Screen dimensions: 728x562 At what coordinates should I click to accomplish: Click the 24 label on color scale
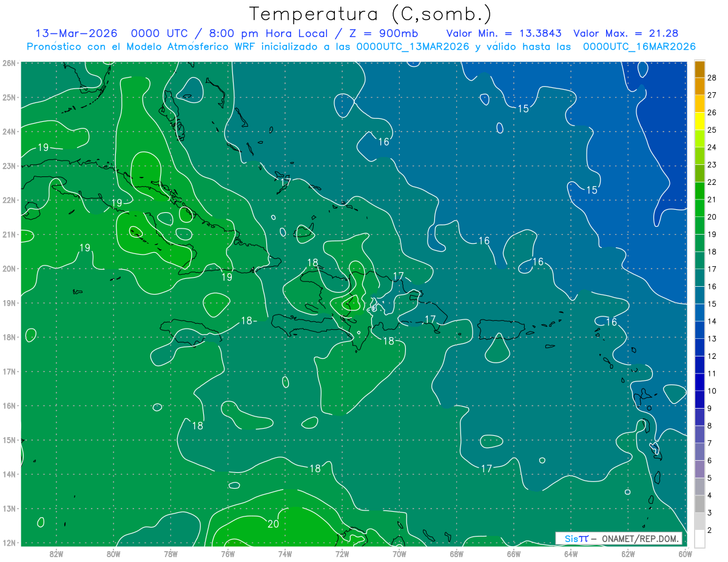coord(712,147)
